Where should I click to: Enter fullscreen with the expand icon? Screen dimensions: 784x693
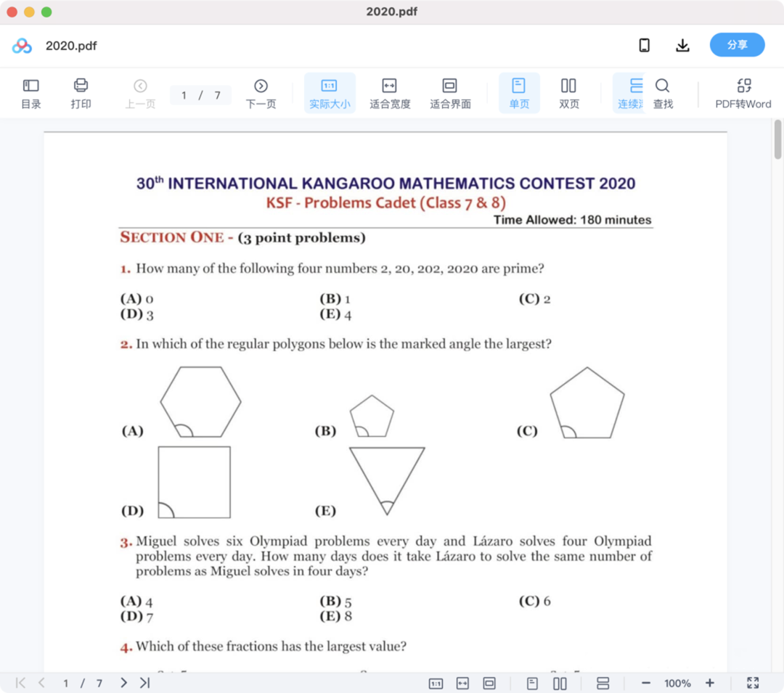(x=753, y=683)
